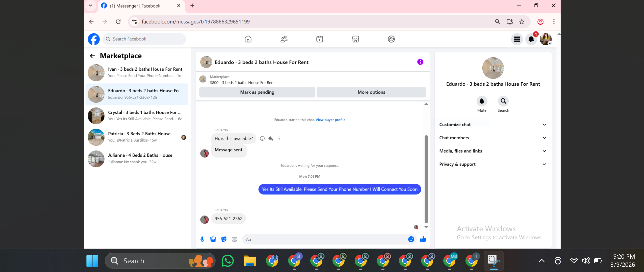Image resolution: width=644 pixels, height=272 pixels.
Task: Click the chat messages scrollbar
Action: pyautogui.click(x=426, y=179)
